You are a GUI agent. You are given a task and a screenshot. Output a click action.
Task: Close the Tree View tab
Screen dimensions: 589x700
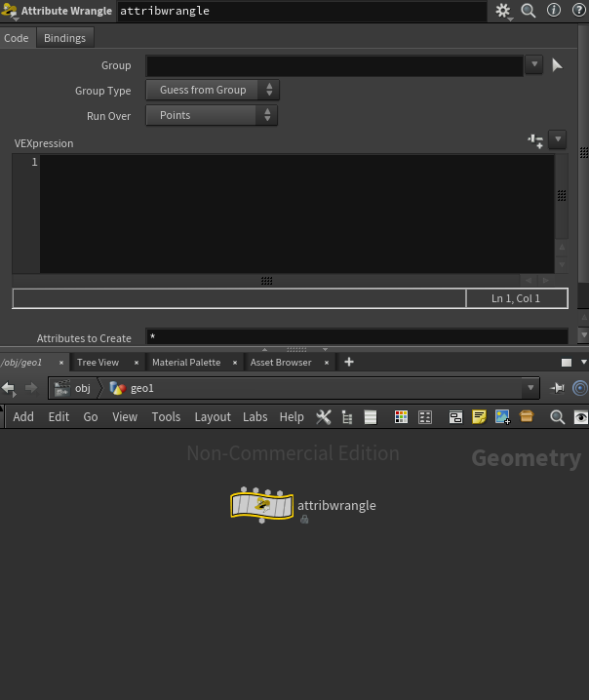[137, 363]
